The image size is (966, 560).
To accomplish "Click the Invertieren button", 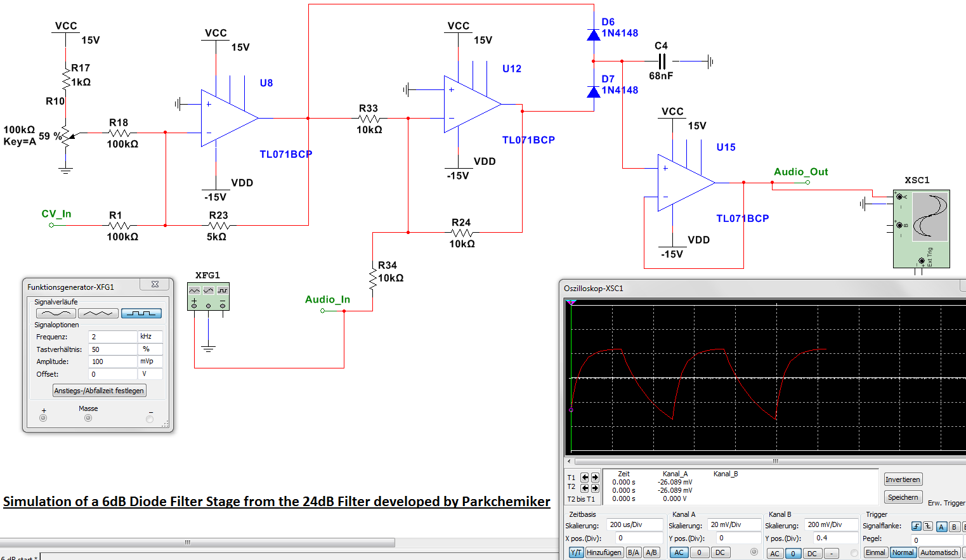I will 903,479.
